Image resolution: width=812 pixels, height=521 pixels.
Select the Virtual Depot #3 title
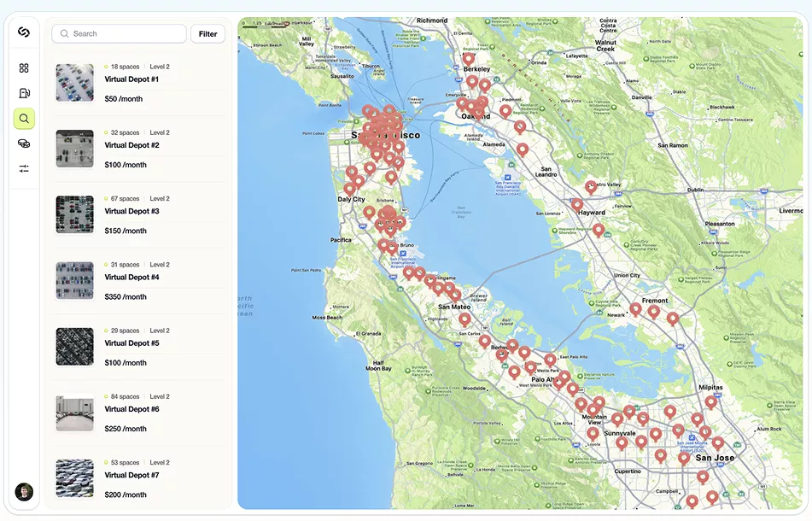pos(132,211)
